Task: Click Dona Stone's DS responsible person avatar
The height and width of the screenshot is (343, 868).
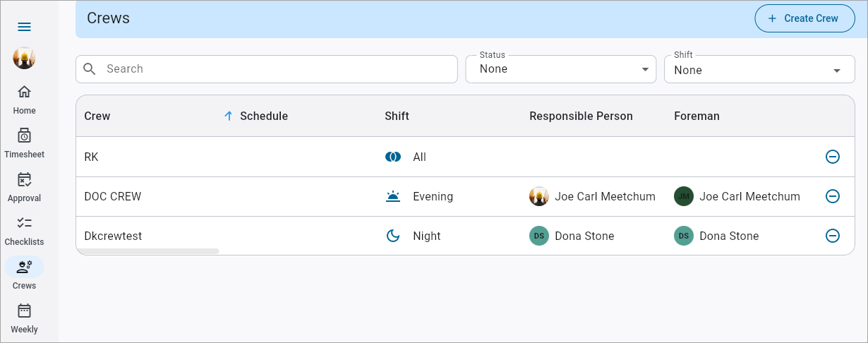Action: tap(539, 236)
